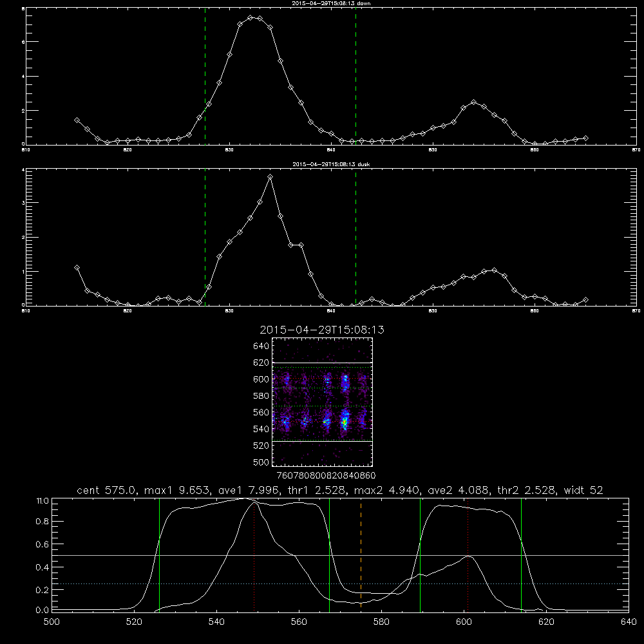644x644 pixels.
Task: Click "cent 575.0" in the bottom plot header
Action: point(107,490)
